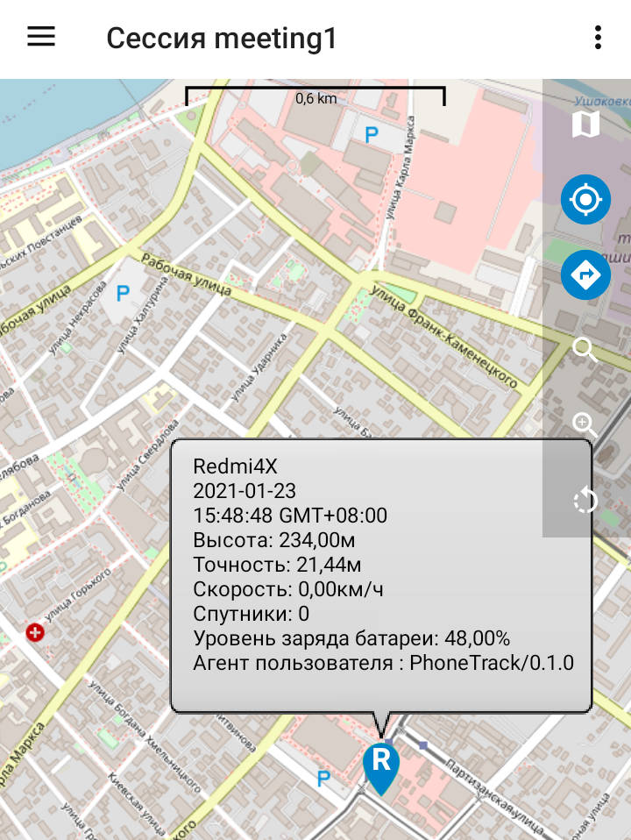Tap the улица Свердлова street label
Viewport: 631px width, 840px height.
point(147,455)
